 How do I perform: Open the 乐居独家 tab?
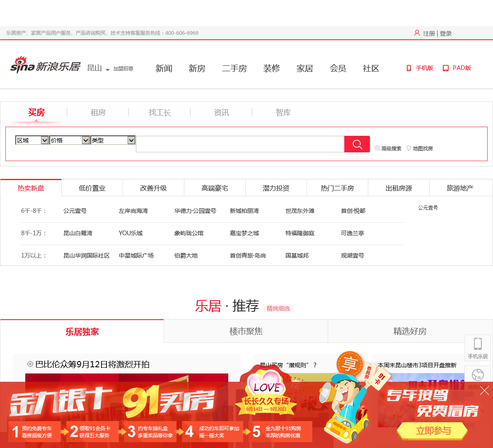tap(82, 331)
